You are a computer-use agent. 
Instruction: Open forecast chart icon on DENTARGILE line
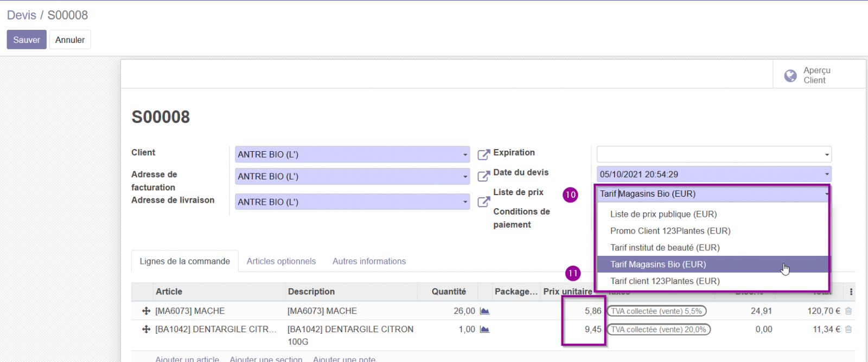[x=484, y=329]
